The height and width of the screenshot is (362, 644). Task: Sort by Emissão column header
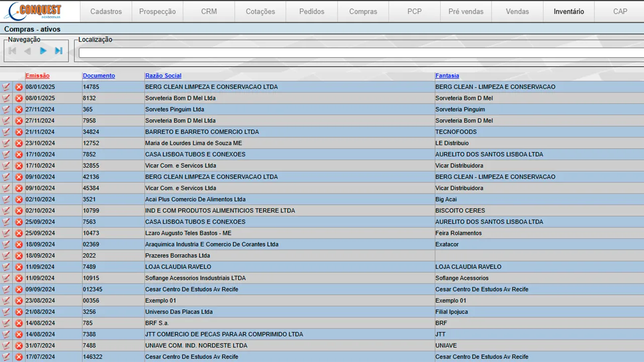point(38,76)
